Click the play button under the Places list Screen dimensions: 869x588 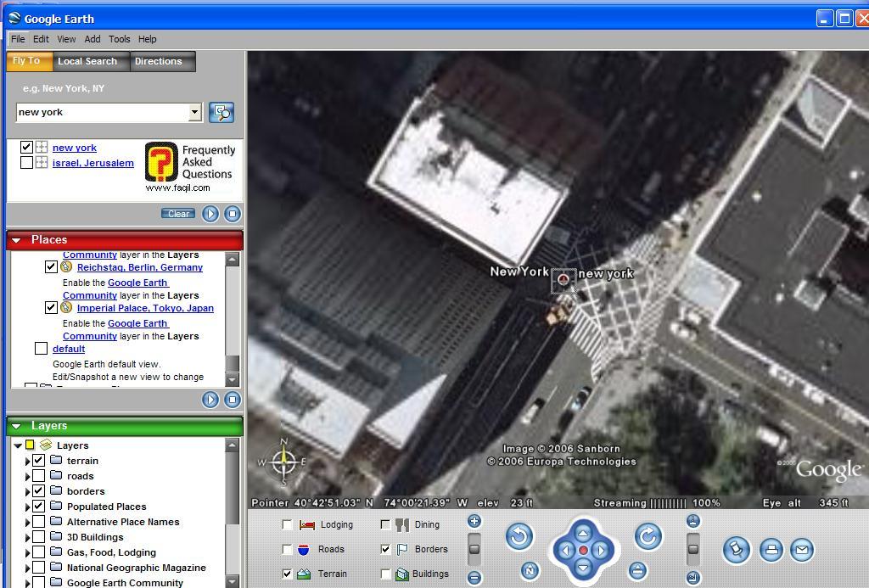[x=210, y=400]
